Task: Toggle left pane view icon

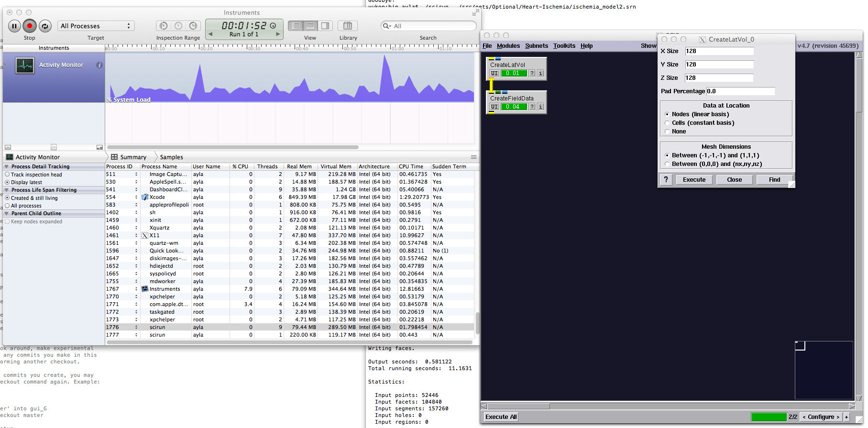Action: point(296,26)
